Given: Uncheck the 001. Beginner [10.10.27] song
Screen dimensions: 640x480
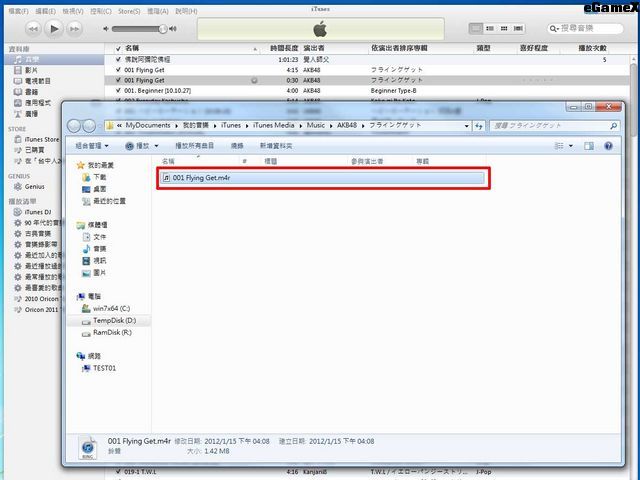Looking at the screenshot, I should click(118, 90).
